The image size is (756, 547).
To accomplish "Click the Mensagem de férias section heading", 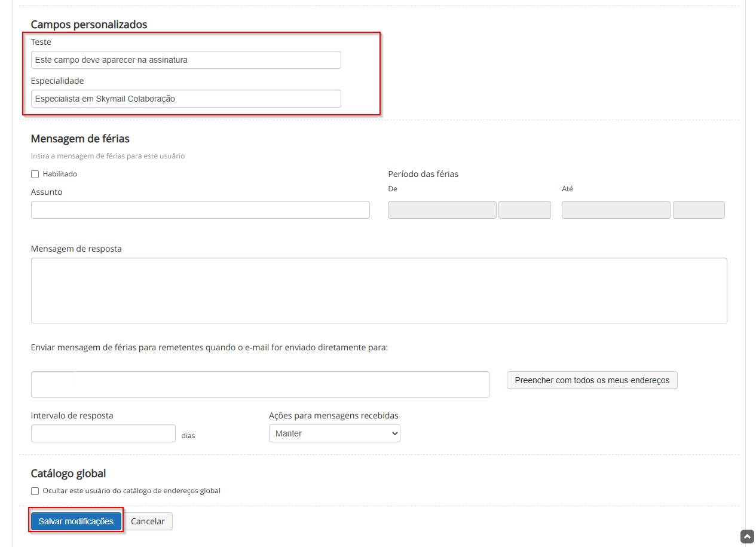I will click(x=80, y=139).
